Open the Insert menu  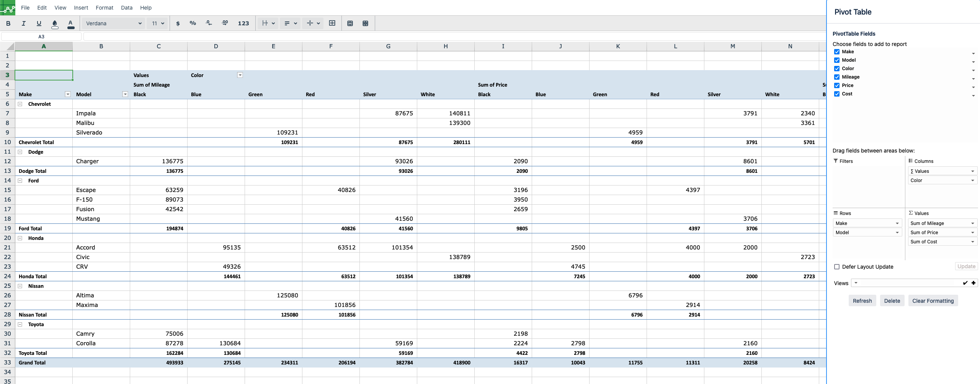coord(81,8)
